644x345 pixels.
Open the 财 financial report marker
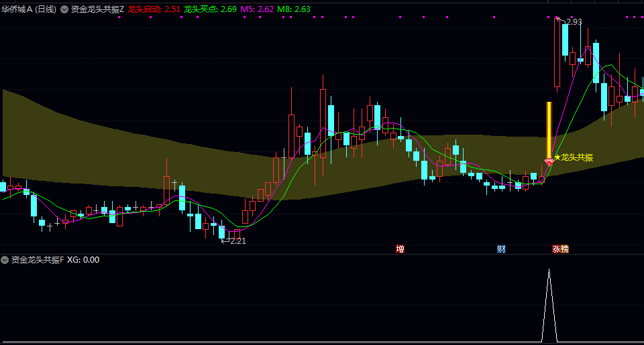(501, 249)
